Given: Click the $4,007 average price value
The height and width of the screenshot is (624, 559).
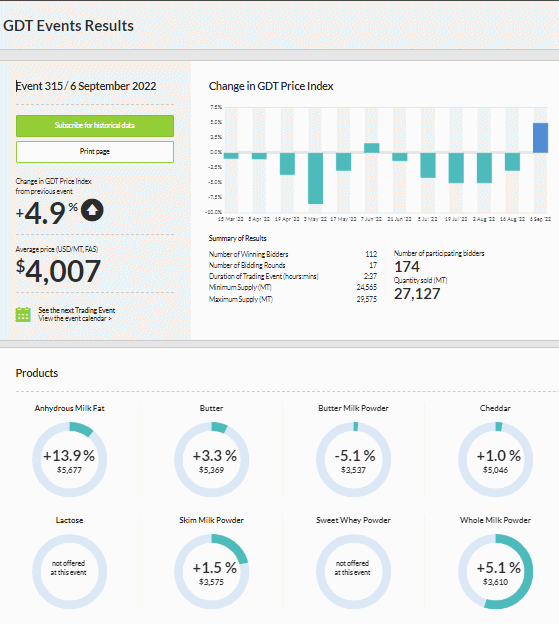Looking at the screenshot, I should point(58,271).
